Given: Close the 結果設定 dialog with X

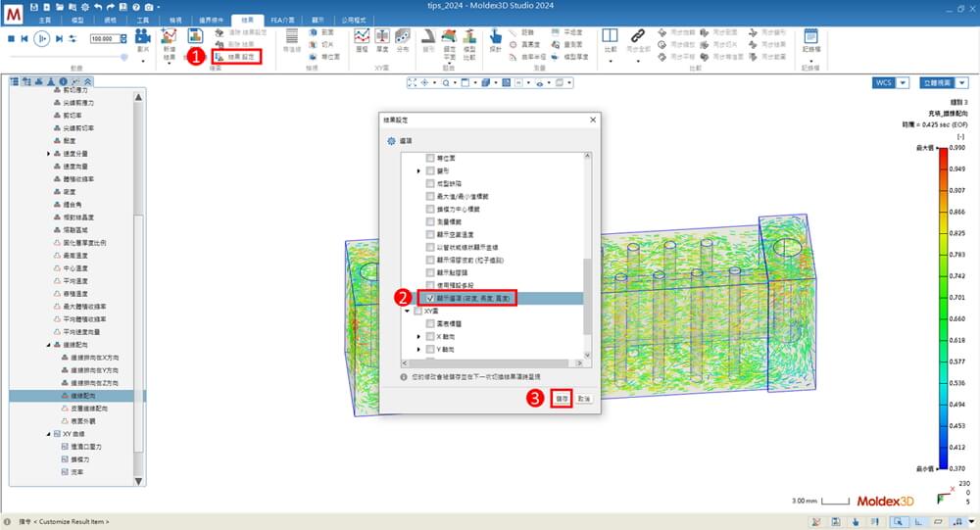Looking at the screenshot, I should tap(593, 120).
